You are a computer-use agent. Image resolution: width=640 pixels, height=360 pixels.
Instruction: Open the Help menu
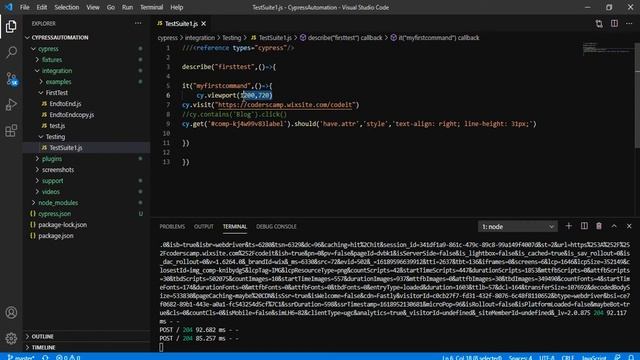[x=177, y=7]
